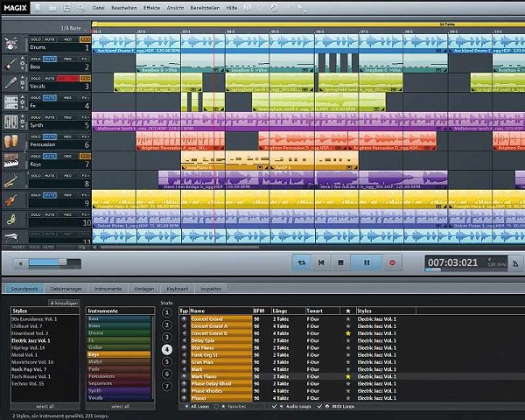Toggle SOLO on the Drums track

coord(36,39)
